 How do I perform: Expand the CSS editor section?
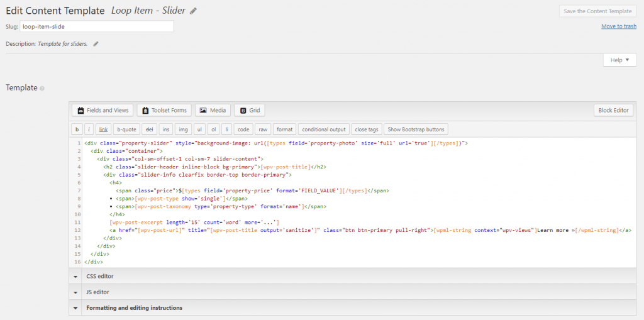(x=352, y=276)
